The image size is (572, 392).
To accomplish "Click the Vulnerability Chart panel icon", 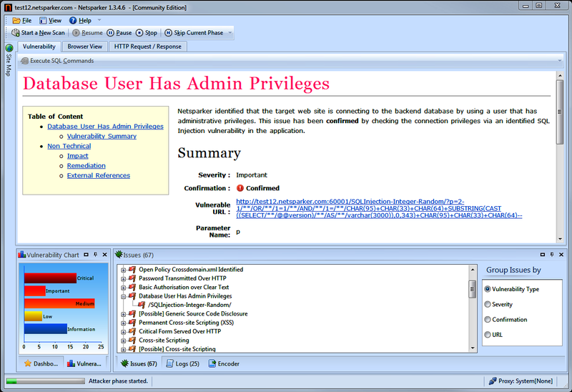I will pos(22,255).
